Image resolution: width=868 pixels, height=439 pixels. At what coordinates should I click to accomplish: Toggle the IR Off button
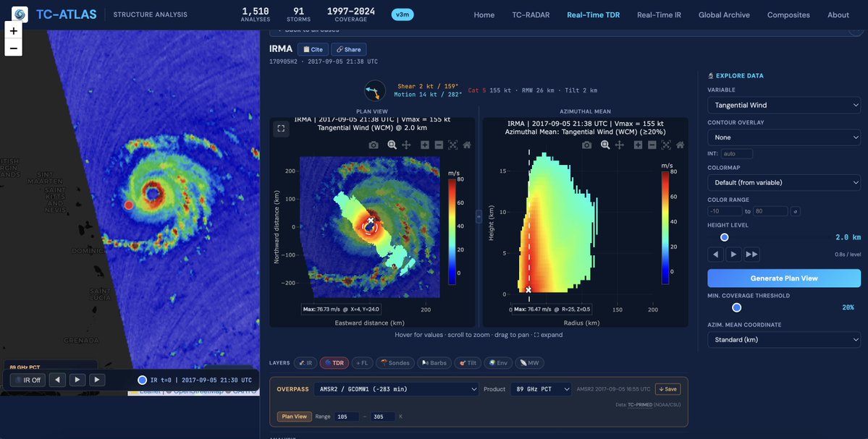28,380
